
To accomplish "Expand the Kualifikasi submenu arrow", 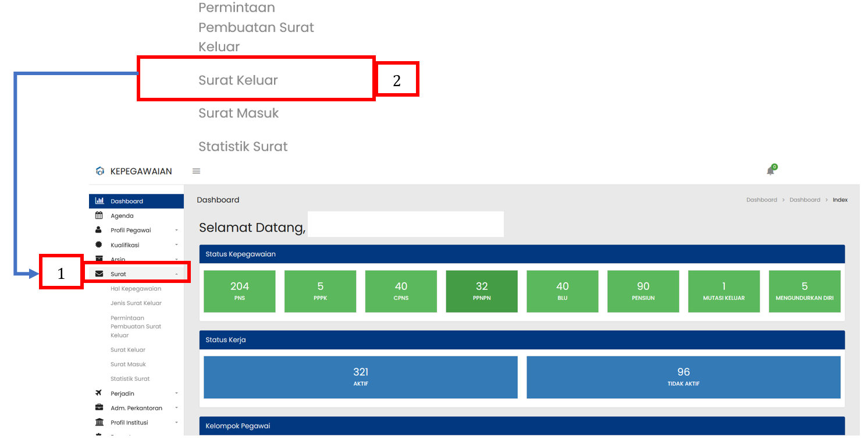I will click(x=176, y=245).
